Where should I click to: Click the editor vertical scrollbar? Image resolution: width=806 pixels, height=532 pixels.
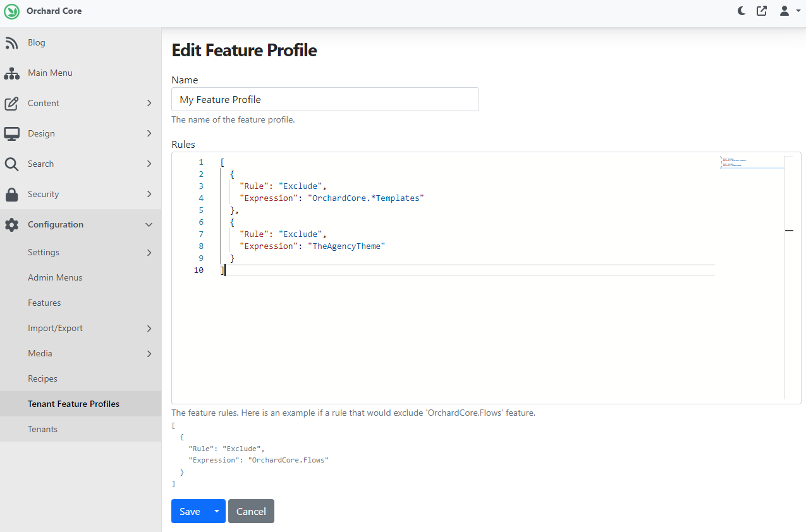click(x=789, y=277)
